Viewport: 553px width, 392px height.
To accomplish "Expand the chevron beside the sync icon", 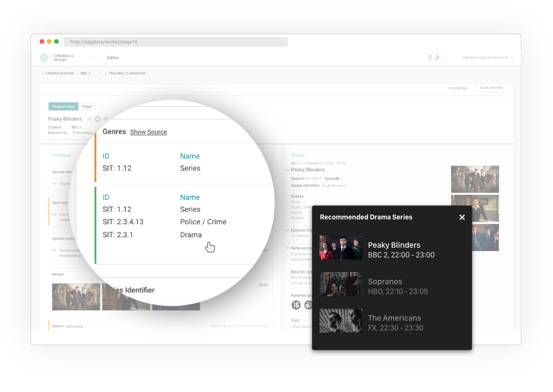I will click(443, 57).
